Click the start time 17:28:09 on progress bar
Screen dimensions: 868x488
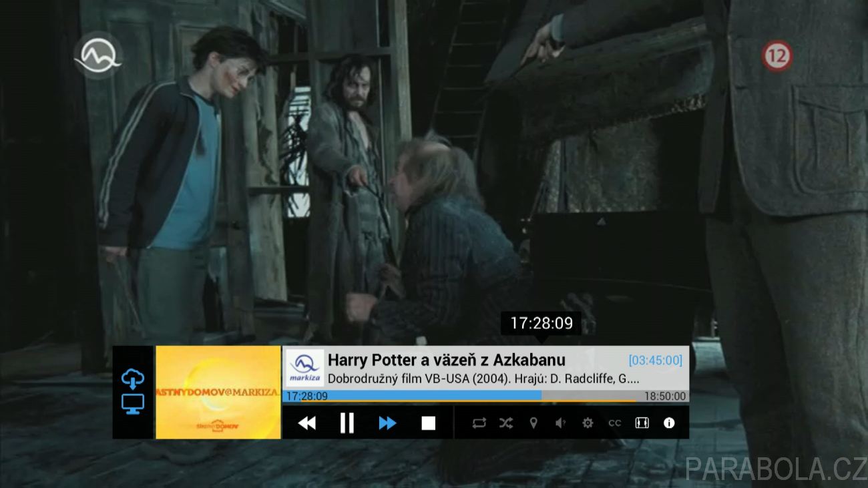click(307, 396)
